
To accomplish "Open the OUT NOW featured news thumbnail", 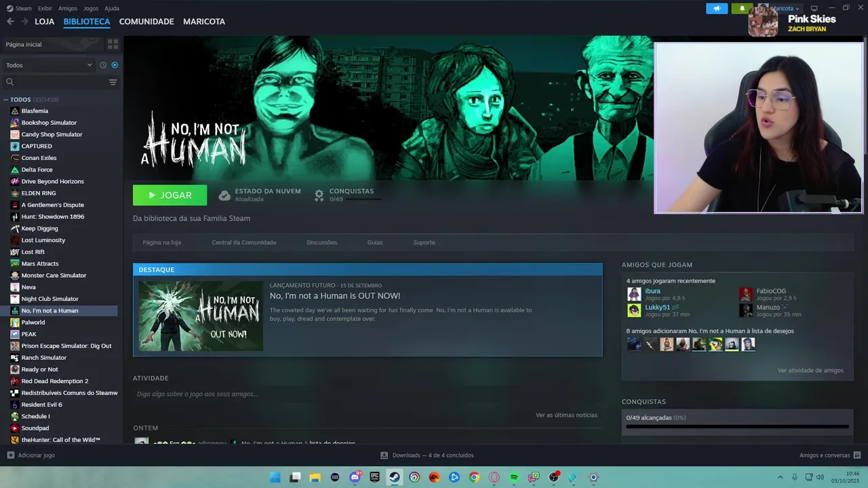I will [201, 316].
